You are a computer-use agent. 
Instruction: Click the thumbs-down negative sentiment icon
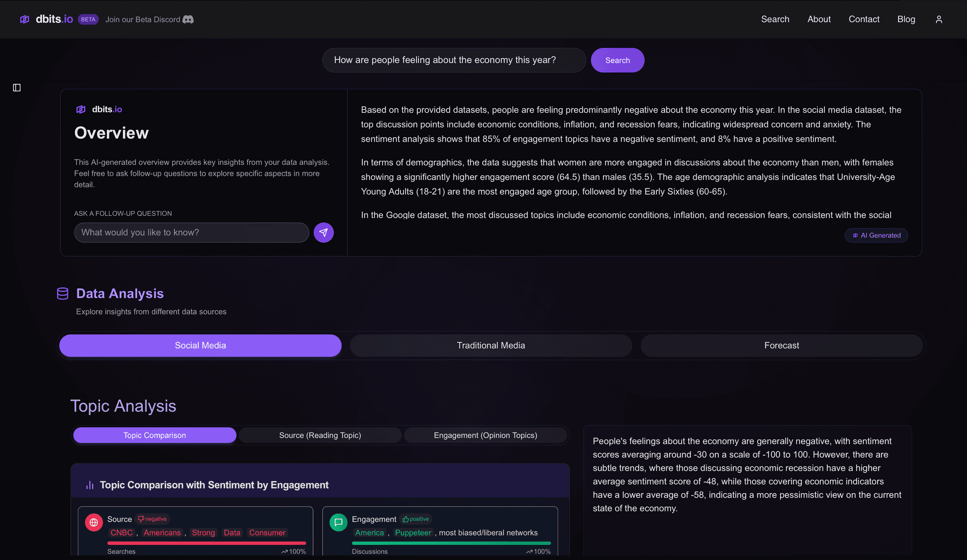pos(141,518)
